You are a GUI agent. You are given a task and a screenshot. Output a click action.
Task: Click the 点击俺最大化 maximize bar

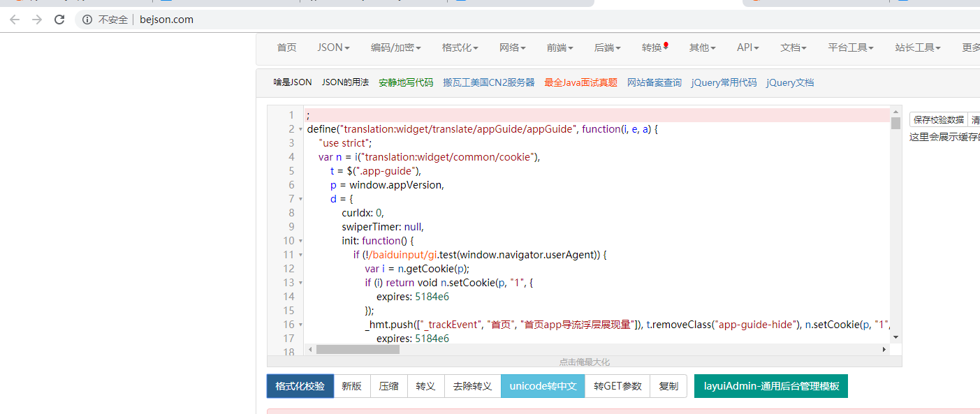tap(585, 362)
